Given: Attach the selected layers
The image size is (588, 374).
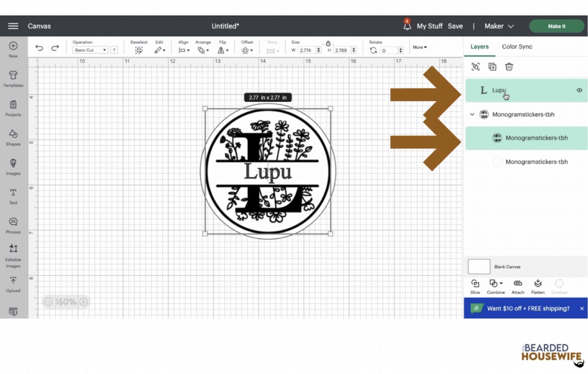Looking at the screenshot, I should tap(518, 285).
